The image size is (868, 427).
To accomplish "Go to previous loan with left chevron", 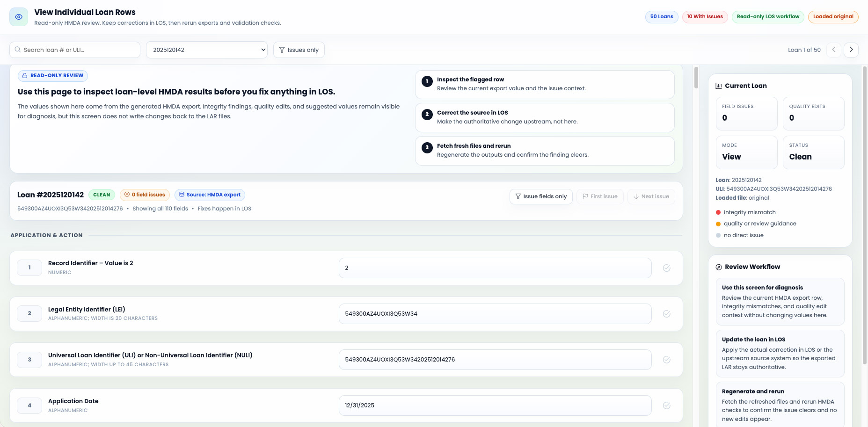I will (833, 50).
